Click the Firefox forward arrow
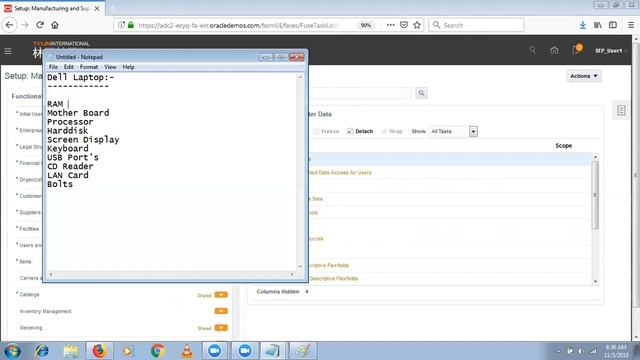Image resolution: width=640 pixels, height=360 pixels. (x=25, y=25)
